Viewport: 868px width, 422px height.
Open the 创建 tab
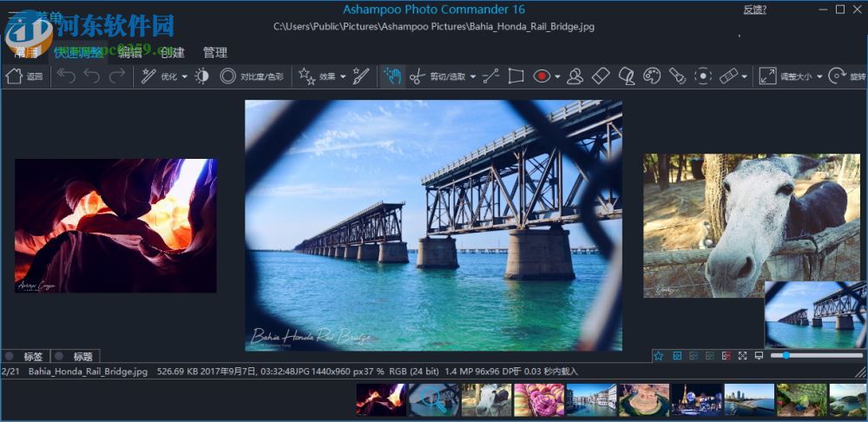tap(172, 53)
